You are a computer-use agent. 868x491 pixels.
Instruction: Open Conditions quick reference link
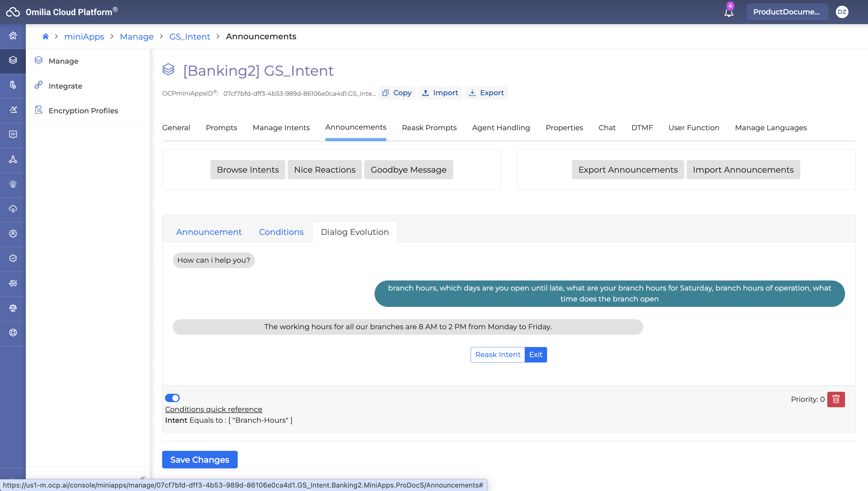[x=213, y=409]
